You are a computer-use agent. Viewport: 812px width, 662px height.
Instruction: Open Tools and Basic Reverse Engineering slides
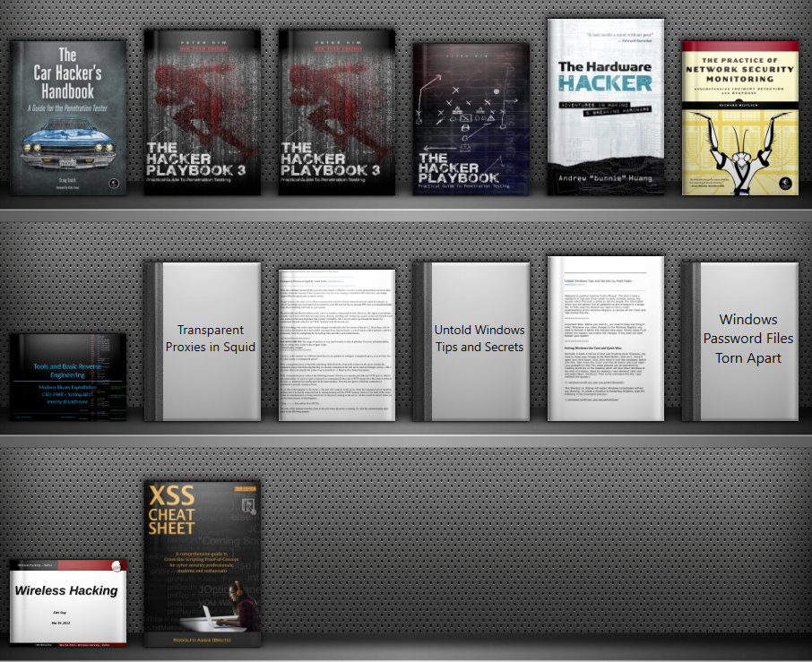[68, 377]
